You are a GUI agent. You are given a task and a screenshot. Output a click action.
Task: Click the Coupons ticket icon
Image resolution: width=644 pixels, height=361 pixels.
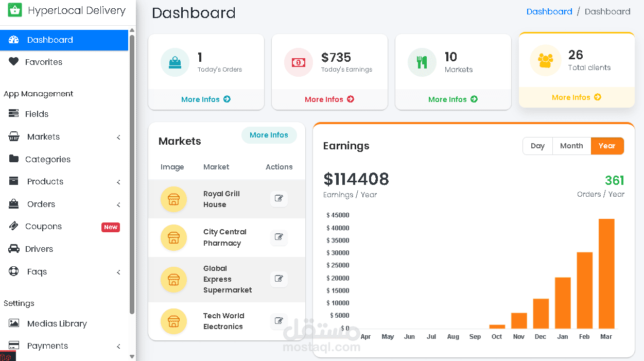click(x=14, y=226)
